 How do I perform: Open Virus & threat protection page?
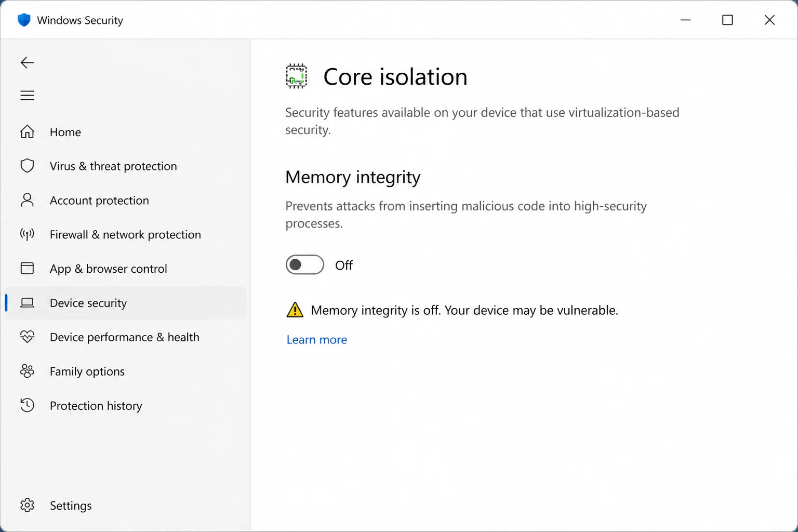click(x=125, y=166)
